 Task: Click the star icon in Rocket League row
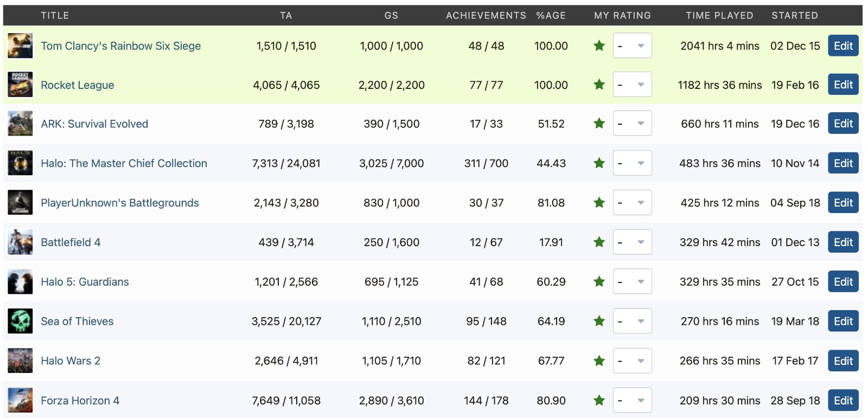[x=599, y=85]
